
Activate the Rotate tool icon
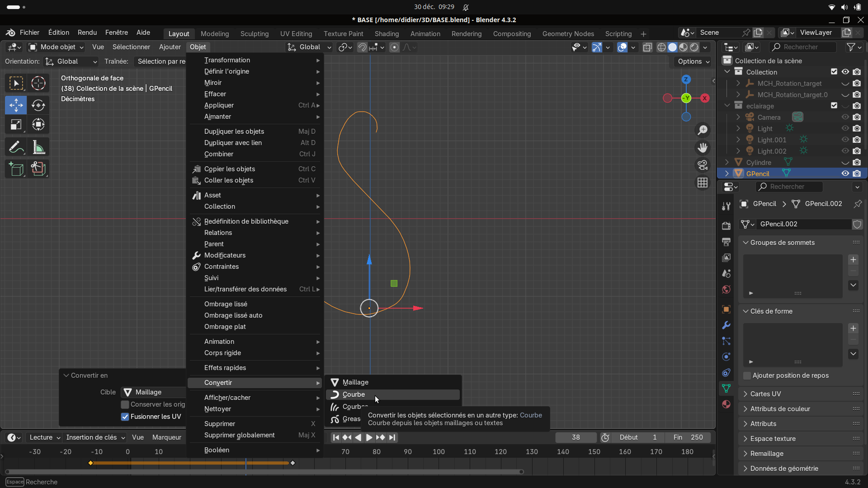pos(38,105)
